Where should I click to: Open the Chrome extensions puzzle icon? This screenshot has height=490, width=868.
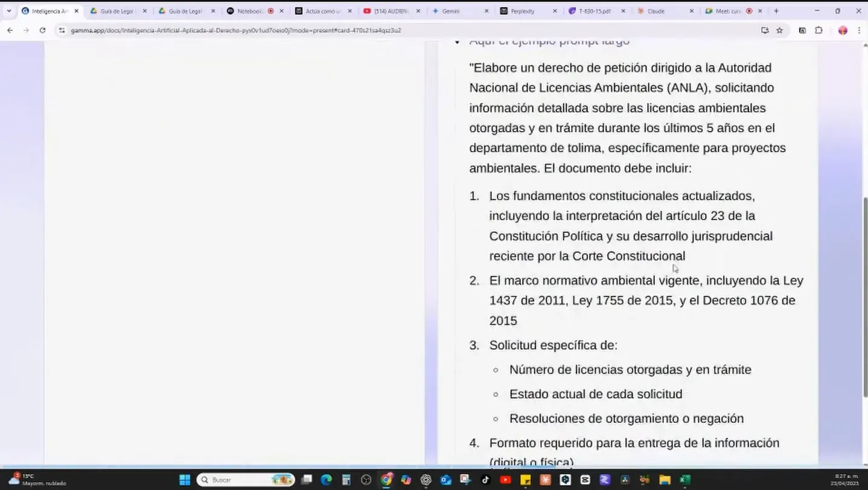pos(819,30)
